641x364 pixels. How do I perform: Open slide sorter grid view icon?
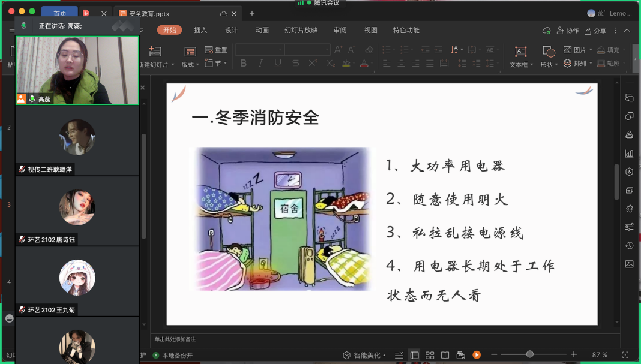click(430, 355)
